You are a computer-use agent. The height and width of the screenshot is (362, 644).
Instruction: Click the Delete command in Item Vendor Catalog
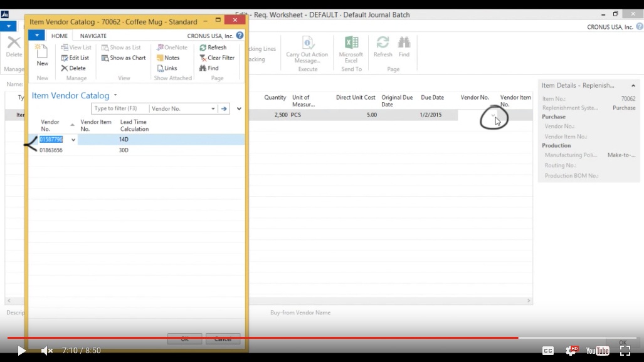[73, 68]
